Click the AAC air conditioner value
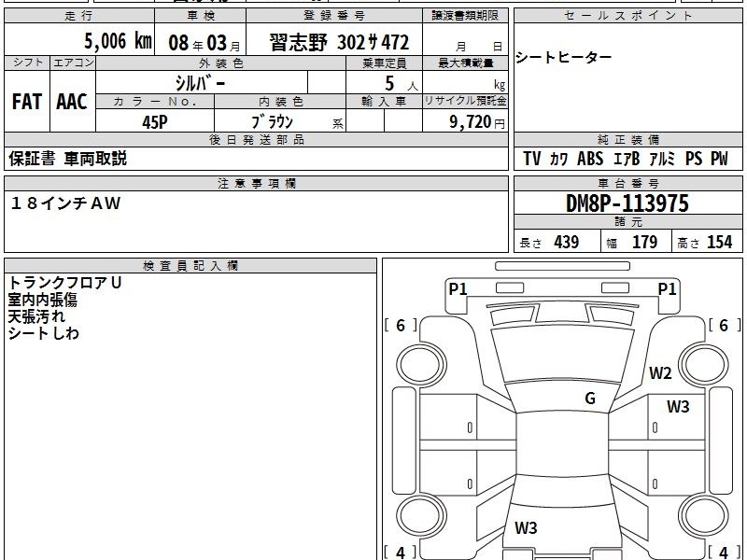The height and width of the screenshot is (560, 747). [x=72, y=102]
